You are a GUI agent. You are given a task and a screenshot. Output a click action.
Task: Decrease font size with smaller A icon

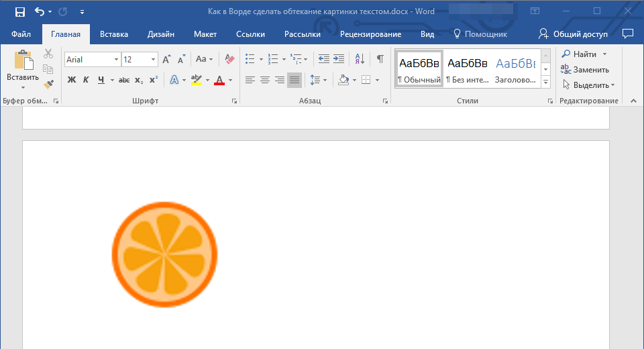coord(181,60)
